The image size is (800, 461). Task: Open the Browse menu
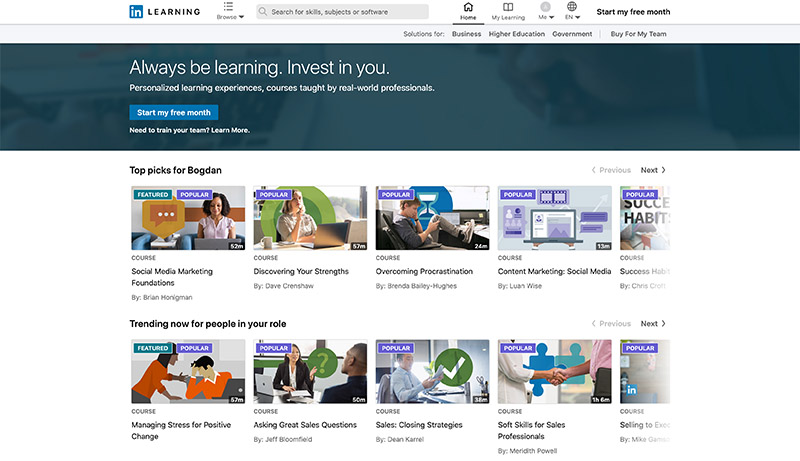coord(230,11)
